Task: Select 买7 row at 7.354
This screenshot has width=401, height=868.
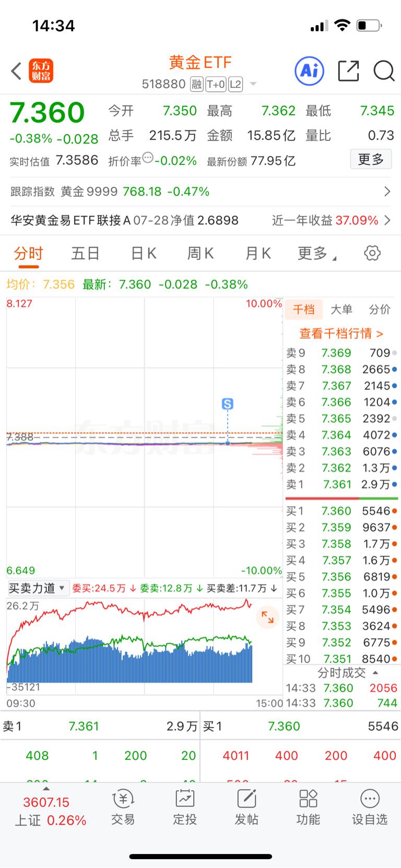Action: click(x=341, y=610)
